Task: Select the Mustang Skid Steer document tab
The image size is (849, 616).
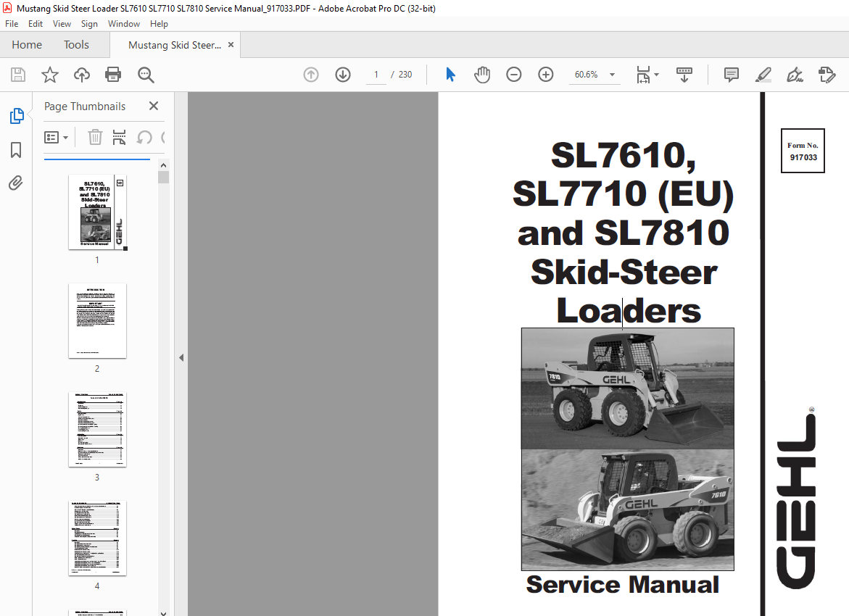Action: click(174, 46)
